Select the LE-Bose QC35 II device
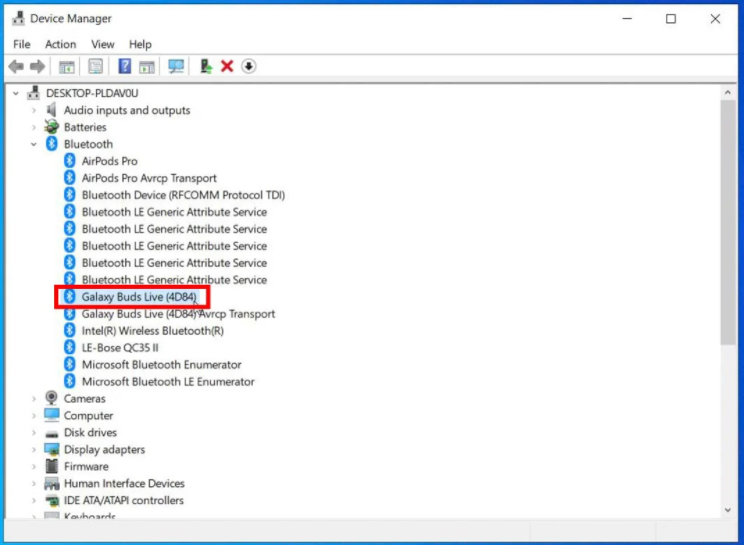744x545 pixels. 120,348
